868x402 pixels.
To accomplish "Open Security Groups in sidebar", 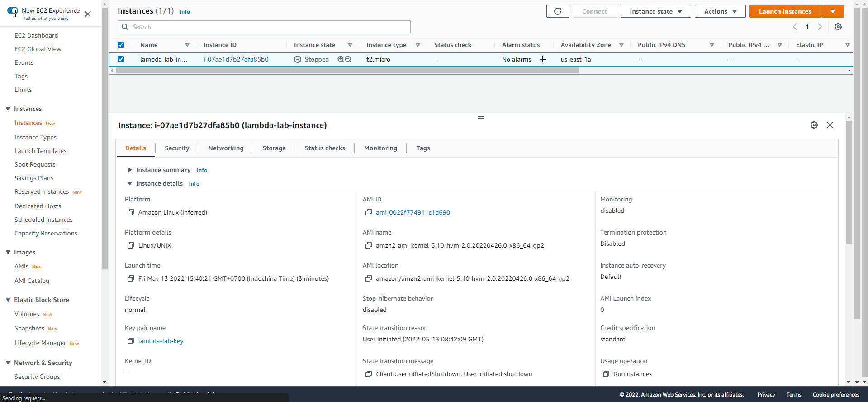I will [37, 377].
